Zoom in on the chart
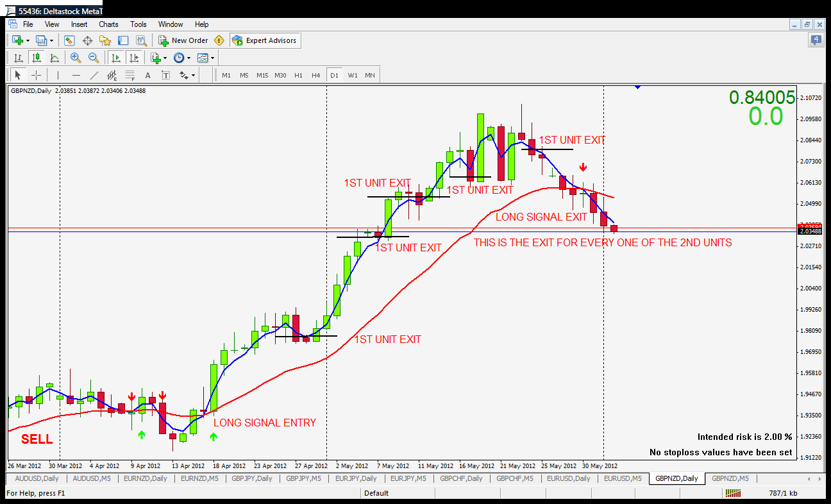 pos(76,58)
